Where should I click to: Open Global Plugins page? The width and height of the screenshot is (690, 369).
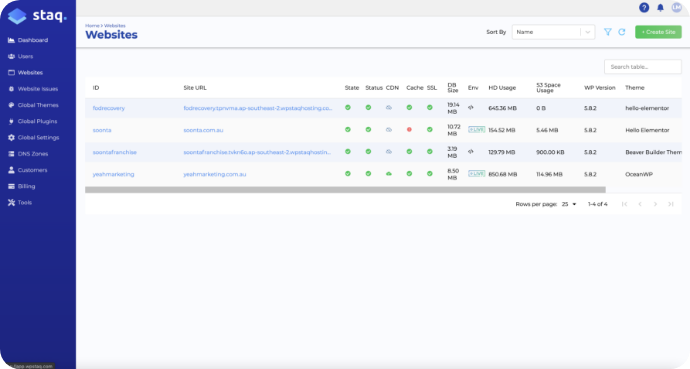tap(37, 121)
